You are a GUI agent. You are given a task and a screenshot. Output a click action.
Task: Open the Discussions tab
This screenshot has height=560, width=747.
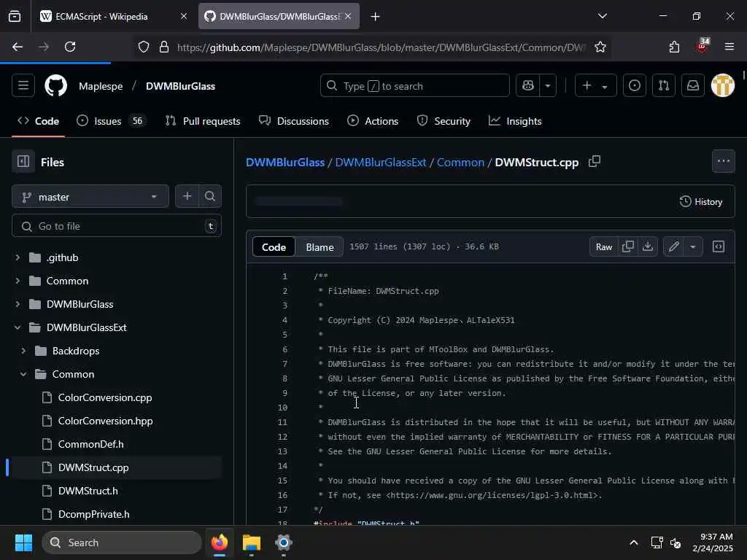[293, 121]
